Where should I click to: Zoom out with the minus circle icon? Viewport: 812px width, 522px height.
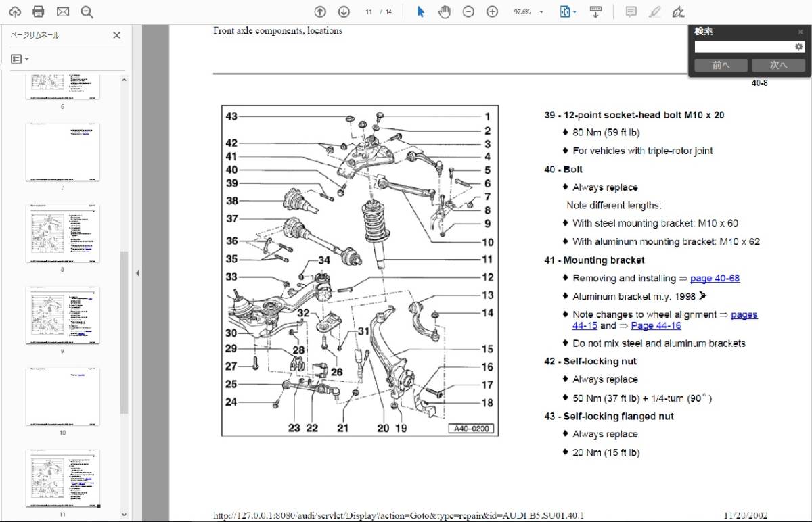tap(468, 11)
